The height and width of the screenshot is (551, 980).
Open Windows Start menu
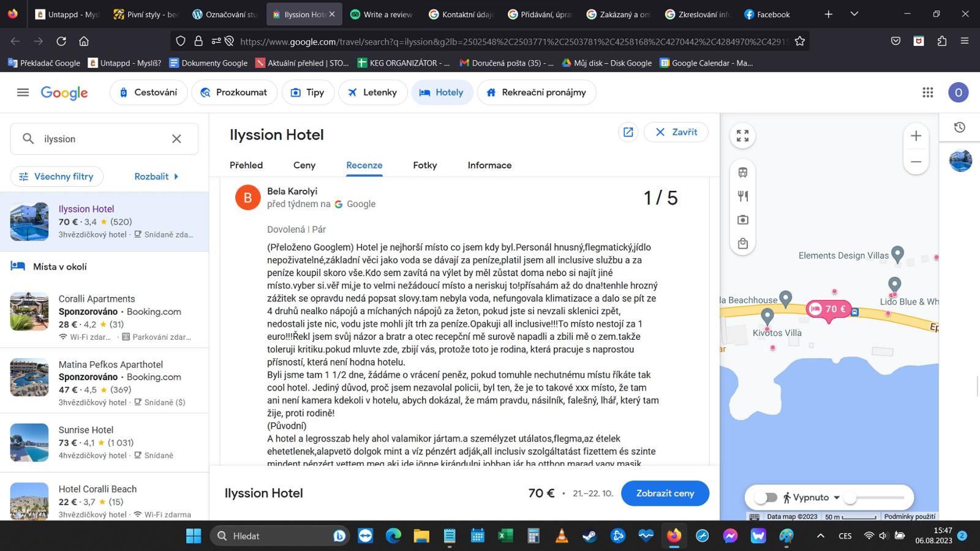pyautogui.click(x=194, y=536)
